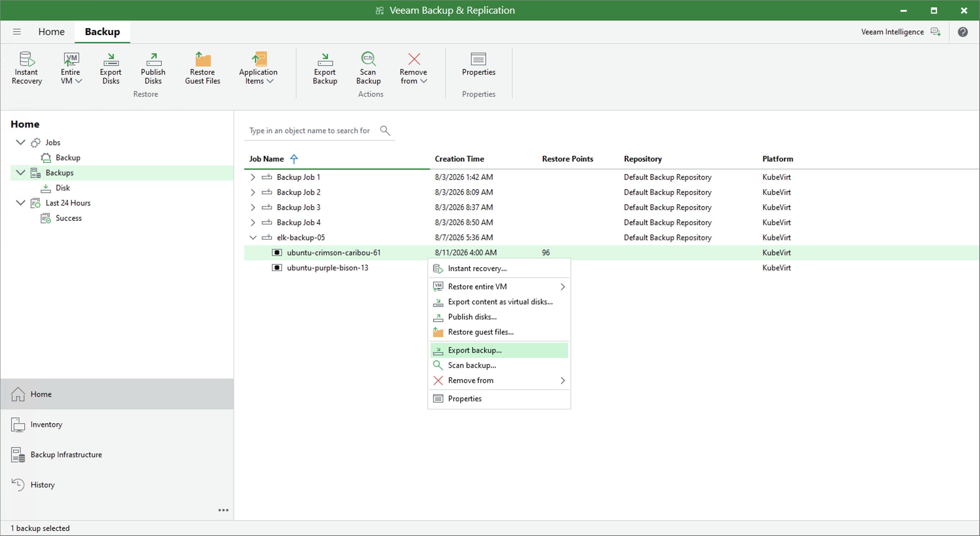Click the search magnifier icon

pos(385,130)
